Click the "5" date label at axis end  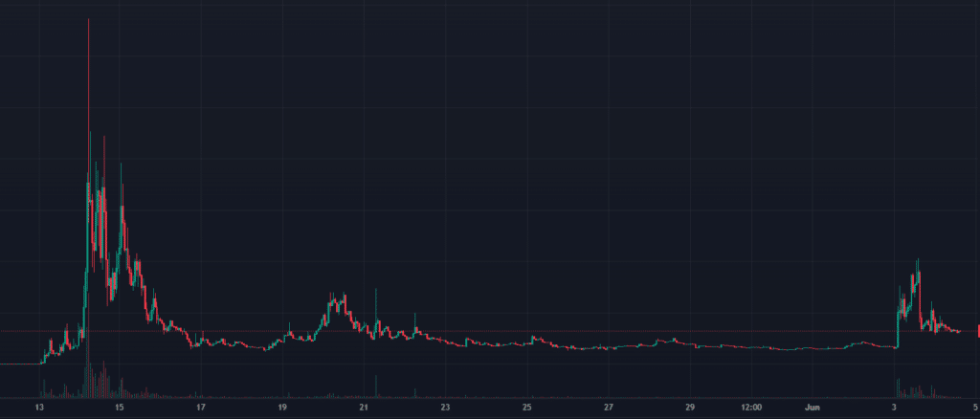(x=974, y=407)
